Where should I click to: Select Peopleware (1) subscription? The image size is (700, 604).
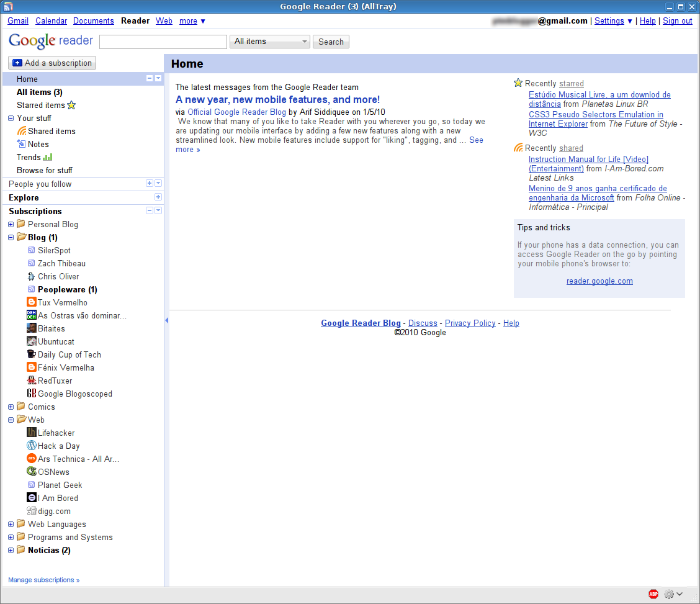point(68,290)
